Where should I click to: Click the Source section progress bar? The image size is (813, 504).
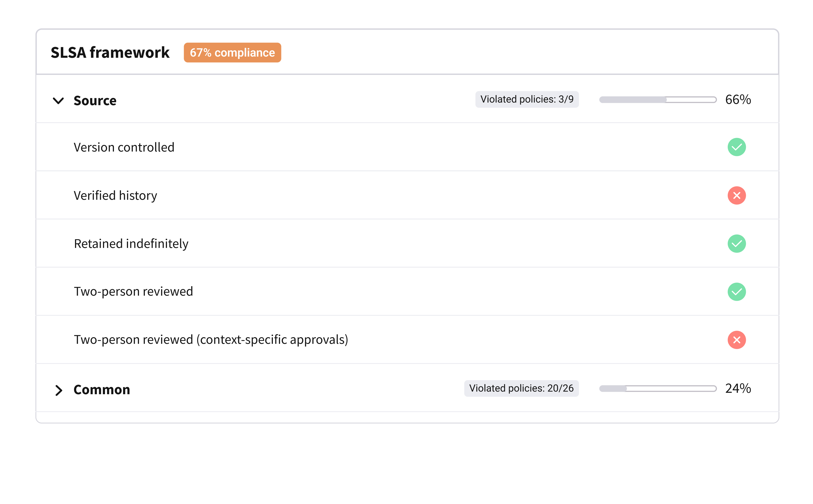pos(657,99)
